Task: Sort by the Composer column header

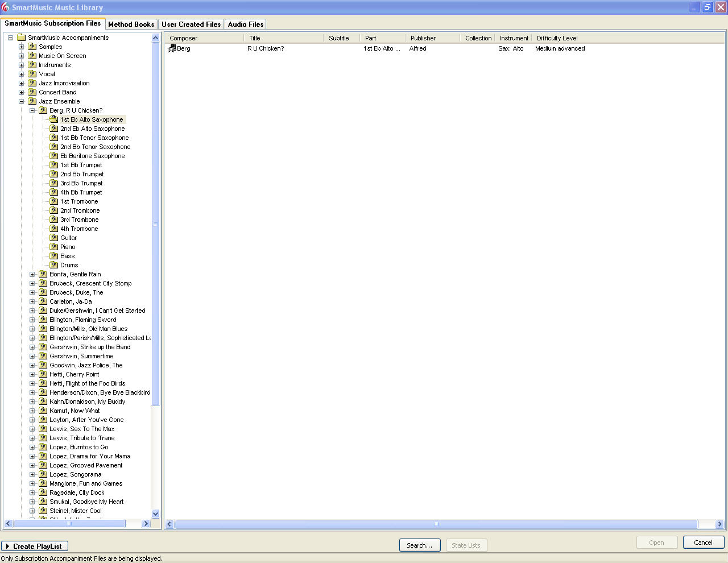Action: 204,38
